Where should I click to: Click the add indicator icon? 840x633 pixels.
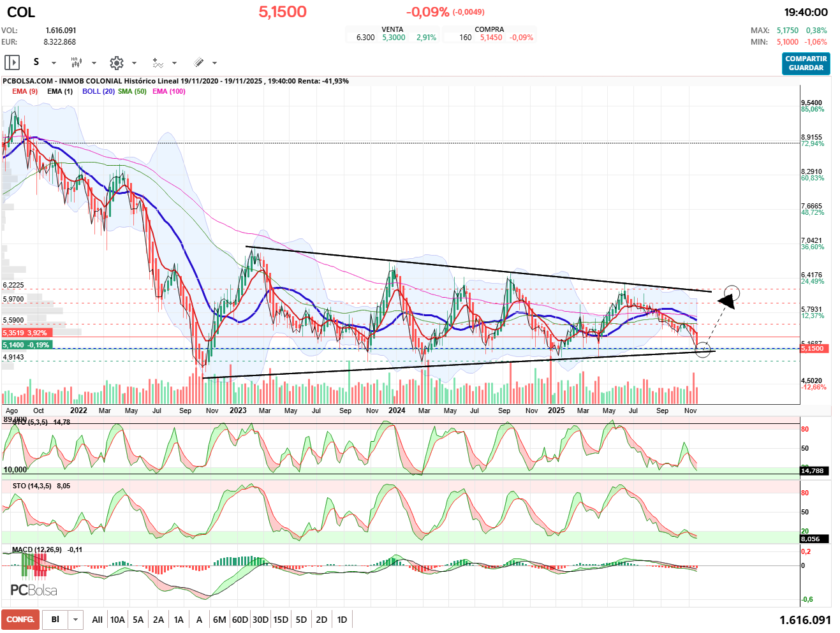[x=158, y=62]
